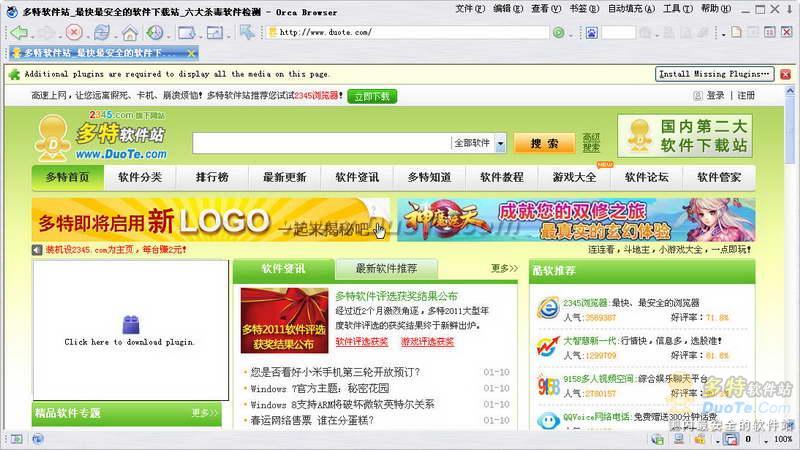
Task: Open the 编辑(E) menu
Action: 508,9
